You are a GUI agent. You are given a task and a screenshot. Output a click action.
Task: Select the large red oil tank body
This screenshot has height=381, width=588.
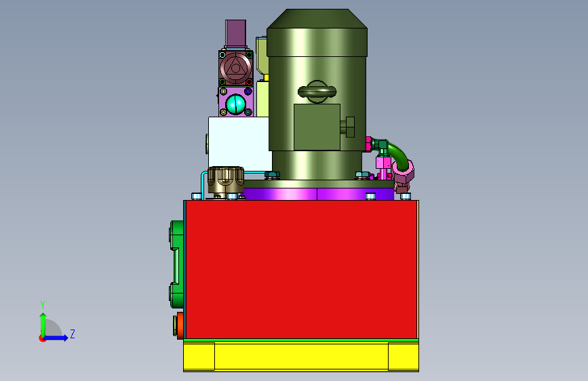pyautogui.click(x=301, y=269)
